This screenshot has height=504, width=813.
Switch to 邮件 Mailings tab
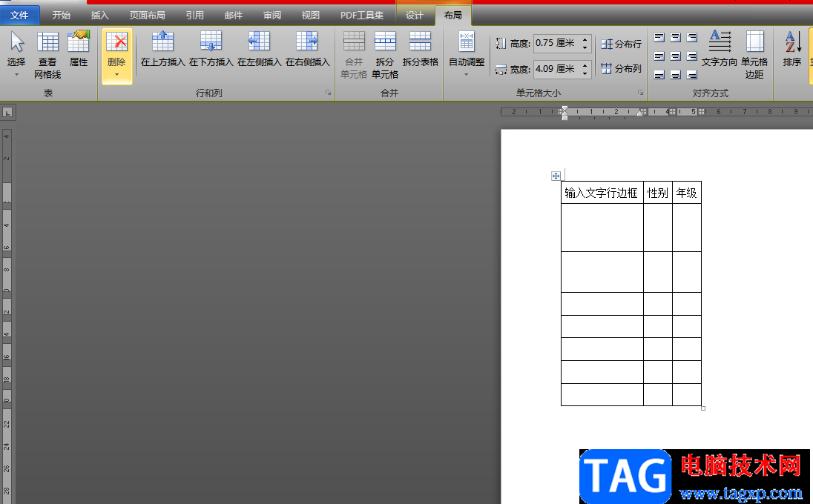point(234,16)
